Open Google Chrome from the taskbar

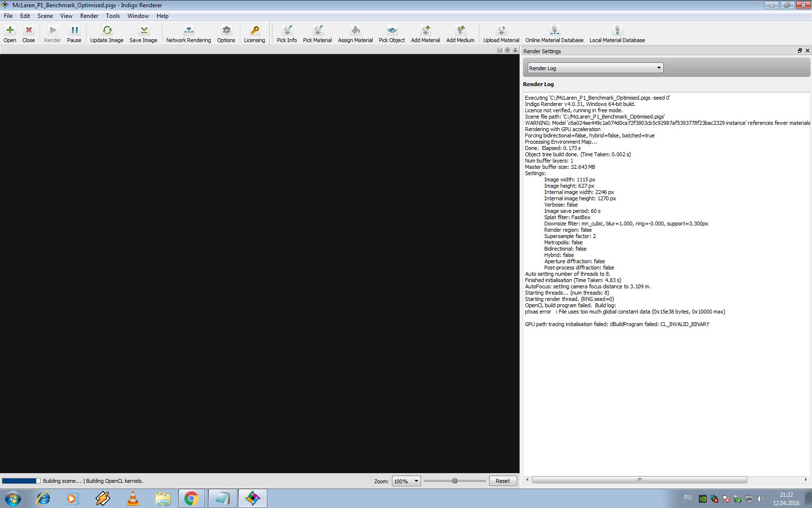tap(191, 498)
